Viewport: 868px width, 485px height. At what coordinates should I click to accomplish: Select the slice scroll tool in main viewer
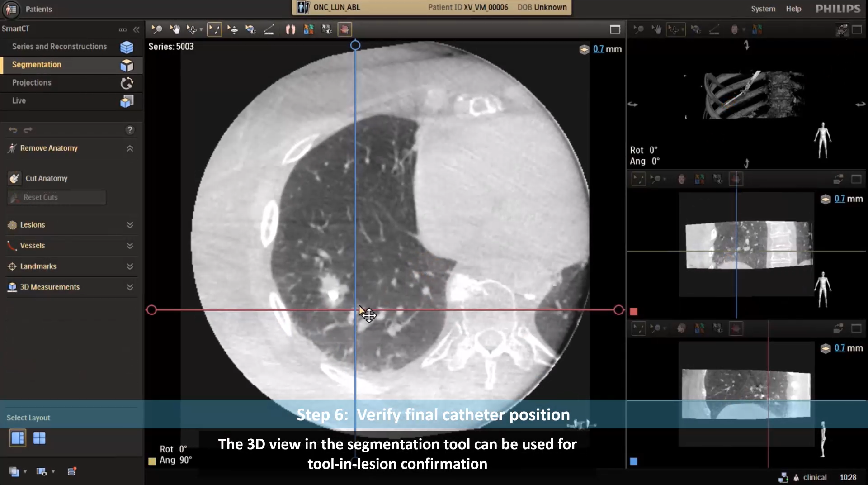(232, 29)
